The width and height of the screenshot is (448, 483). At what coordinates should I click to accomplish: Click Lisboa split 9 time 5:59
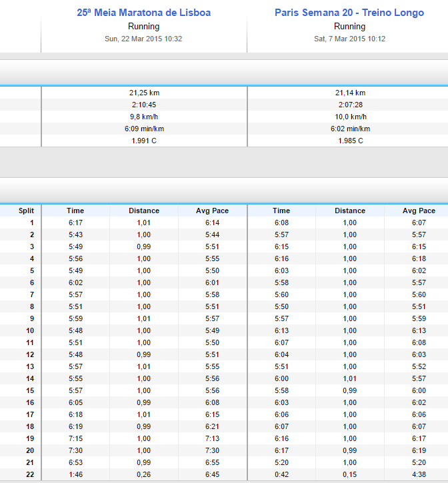75,318
